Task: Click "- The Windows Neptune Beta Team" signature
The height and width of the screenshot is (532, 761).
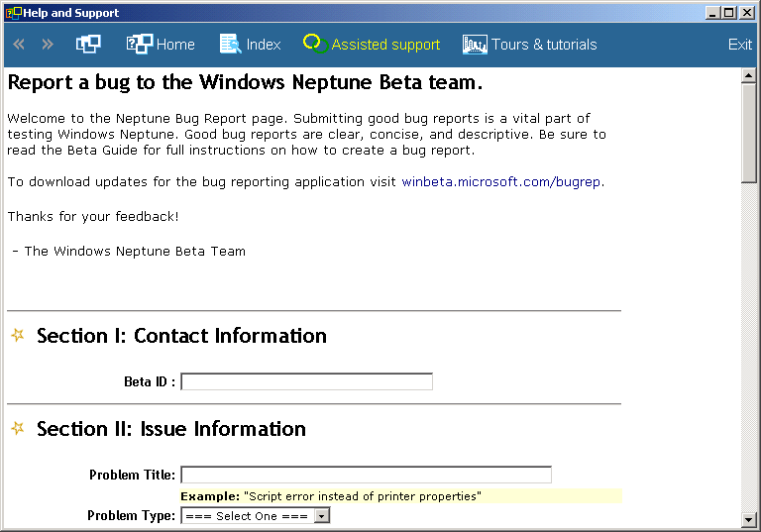Action: tap(129, 252)
